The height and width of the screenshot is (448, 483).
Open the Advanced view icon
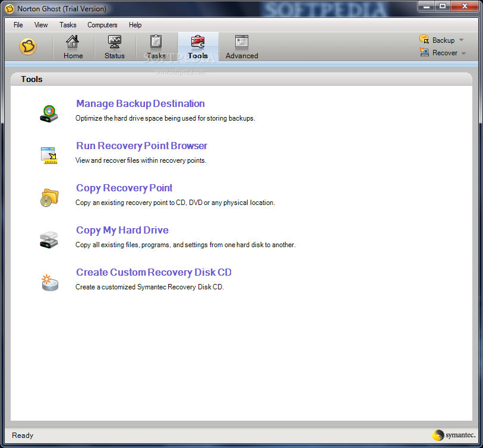tap(241, 42)
